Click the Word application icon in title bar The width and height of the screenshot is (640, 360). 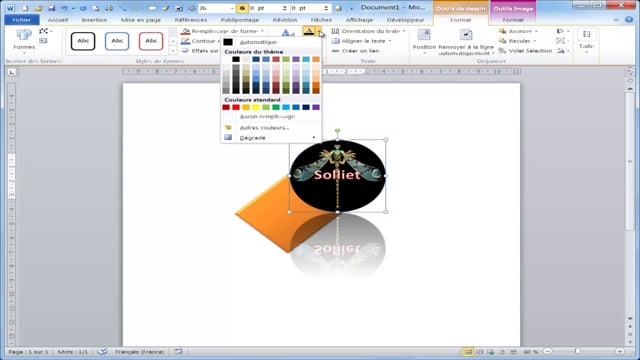pyautogui.click(x=11, y=8)
